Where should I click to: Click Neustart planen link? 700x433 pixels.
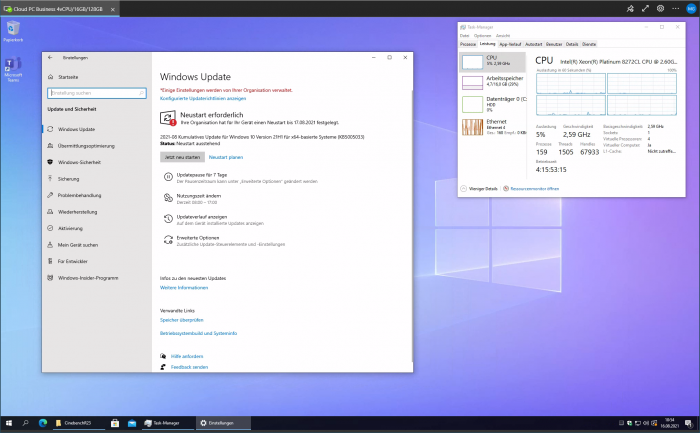(x=226, y=157)
